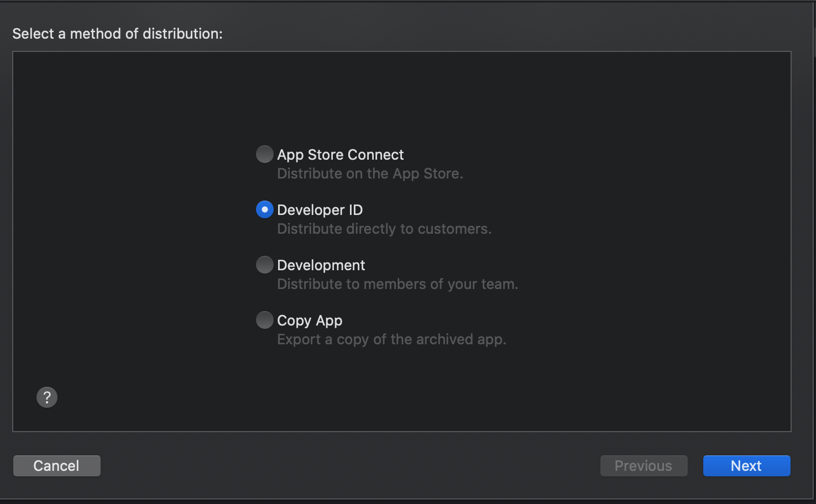Select the App Store Connect radio button
816x504 pixels.
click(264, 154)
